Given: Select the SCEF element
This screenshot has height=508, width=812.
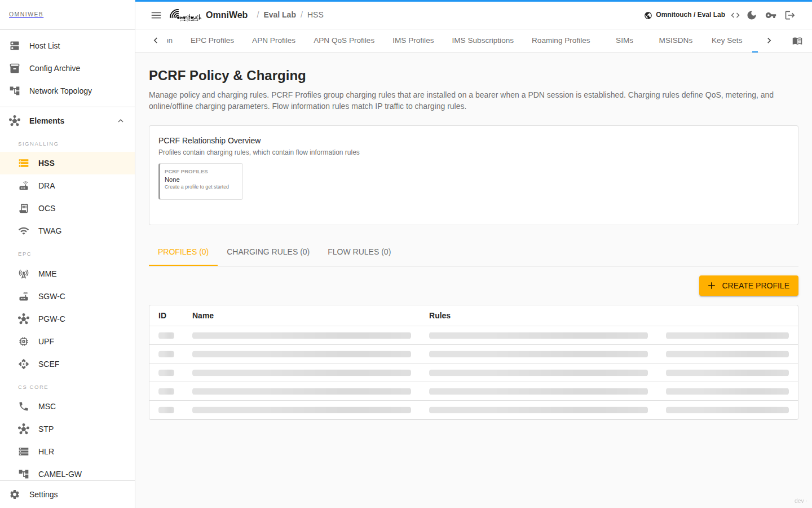Looking at the screenshot, I should 67,364.
